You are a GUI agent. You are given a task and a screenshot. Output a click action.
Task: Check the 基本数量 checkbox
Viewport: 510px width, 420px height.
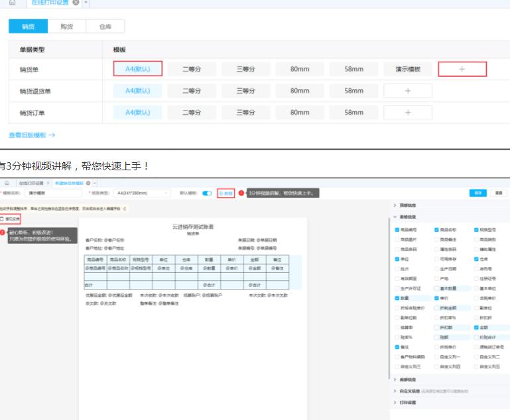point(436,288)
